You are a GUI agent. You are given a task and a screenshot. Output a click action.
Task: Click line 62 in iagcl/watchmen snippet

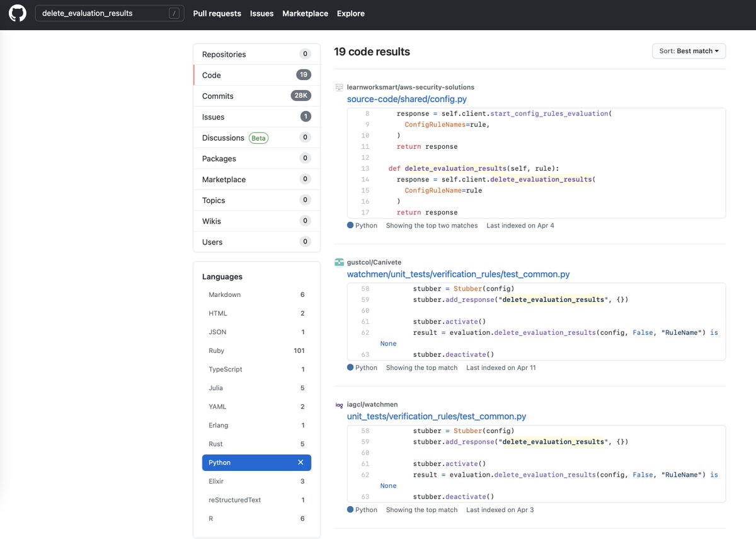click(365, 475)
